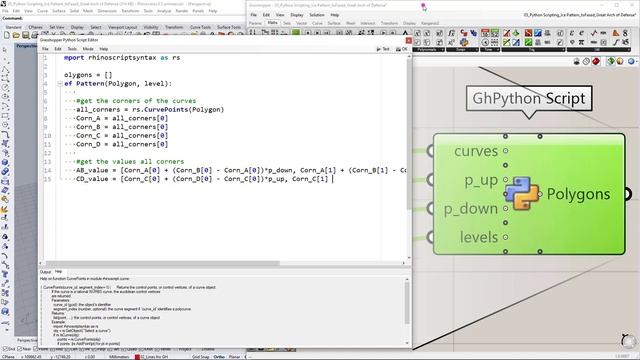Click the Millimeters units in Rhino status bar
This screenshot has height=360, width=640.
[x=119, y=357]
